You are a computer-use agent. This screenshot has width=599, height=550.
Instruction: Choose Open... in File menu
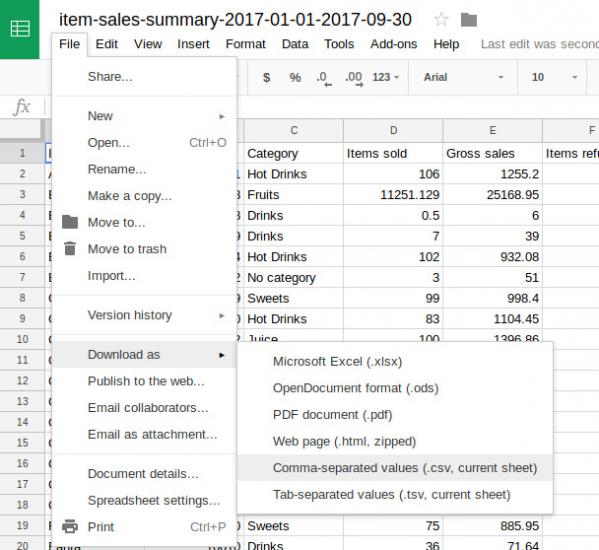tap(144, 143)
